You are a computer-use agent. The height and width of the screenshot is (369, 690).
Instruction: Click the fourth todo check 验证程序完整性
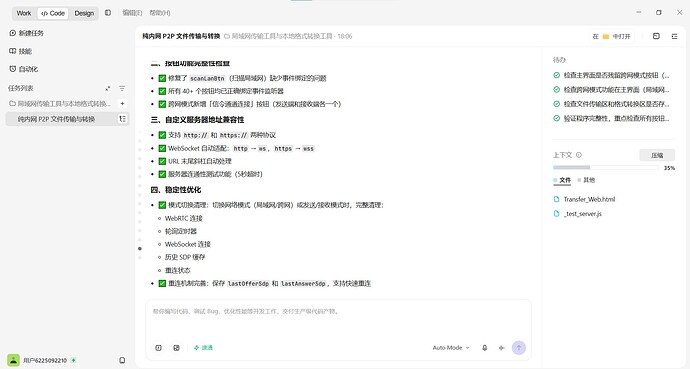pos(556,118)
